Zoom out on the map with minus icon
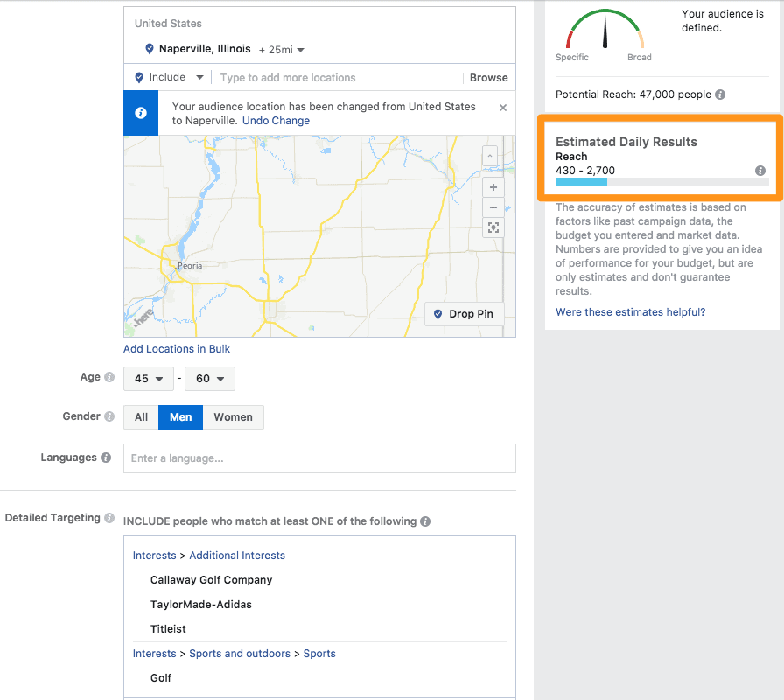Image resolution: width=784 pixels, height=700 pixels. click(493, 207)
